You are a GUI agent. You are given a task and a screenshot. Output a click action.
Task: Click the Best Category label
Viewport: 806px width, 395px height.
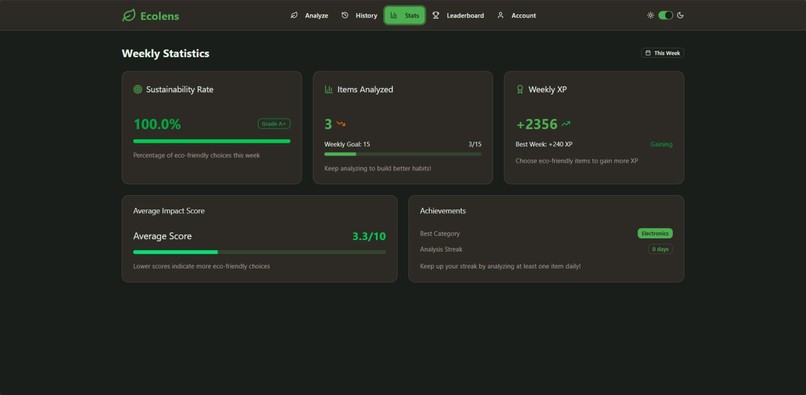[439, 234]
